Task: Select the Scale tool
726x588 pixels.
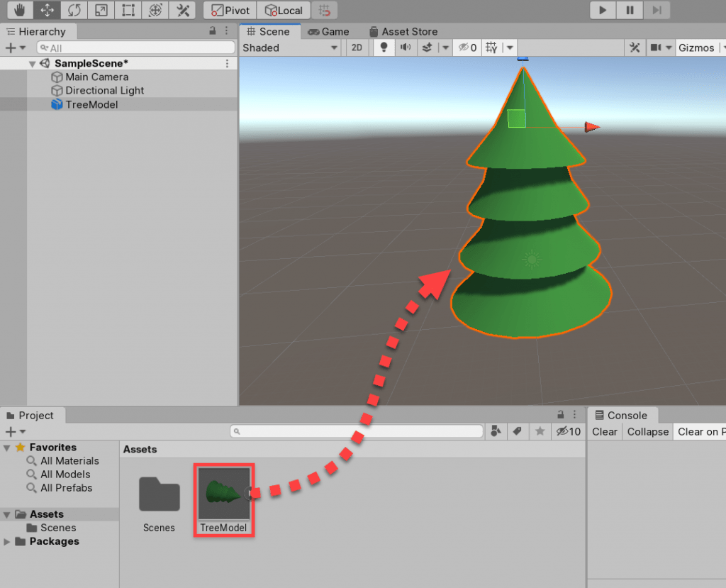Action: 101,10
